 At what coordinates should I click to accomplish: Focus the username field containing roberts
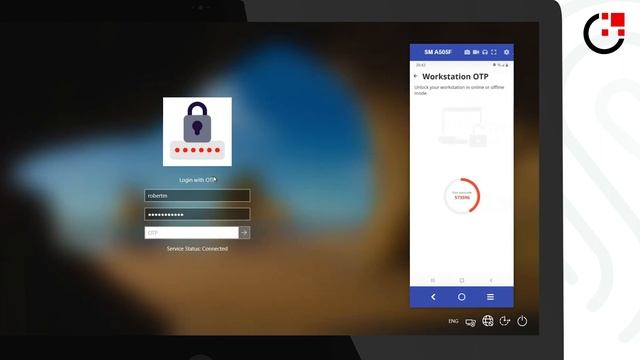(197, 196)
